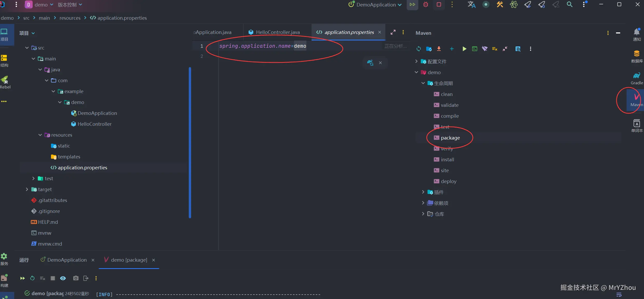Open the DemoApplication run configuration dropdown

coord(376,5)
